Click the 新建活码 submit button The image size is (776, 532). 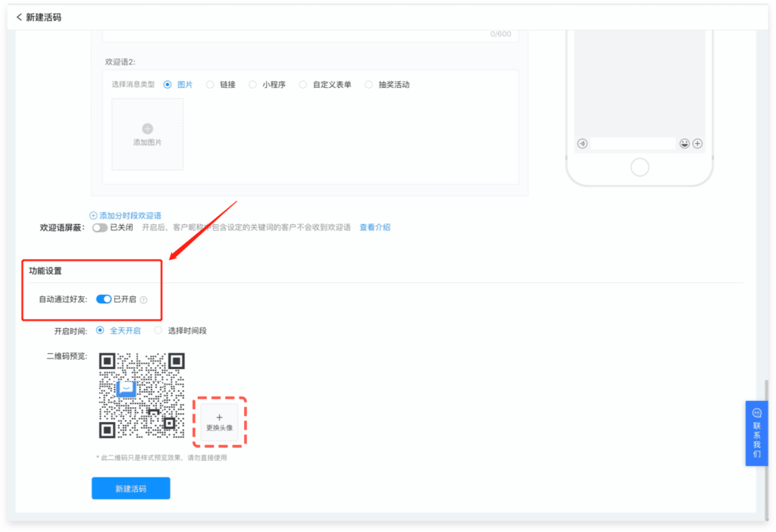pyautogui.click(x=130, y=489)
